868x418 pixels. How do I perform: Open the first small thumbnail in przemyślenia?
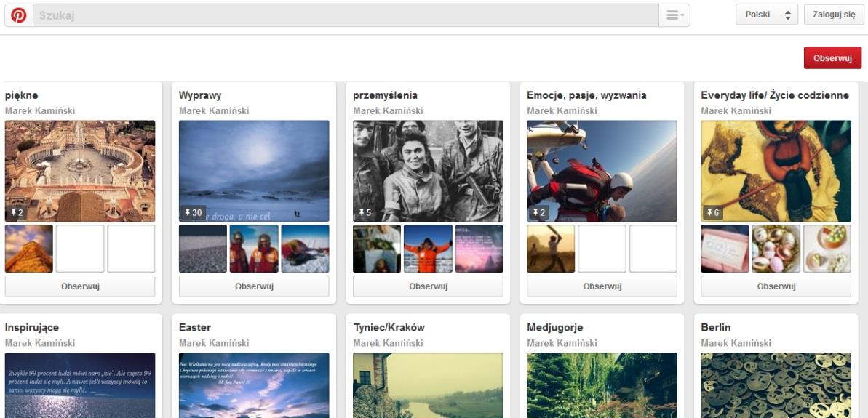point(377,249)
